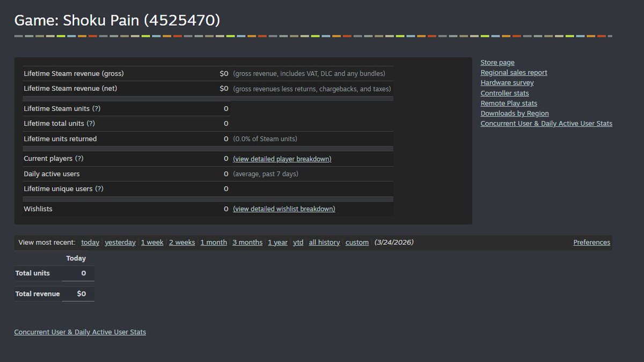
Task: Choose a custom date range
Action: (357, 242)
